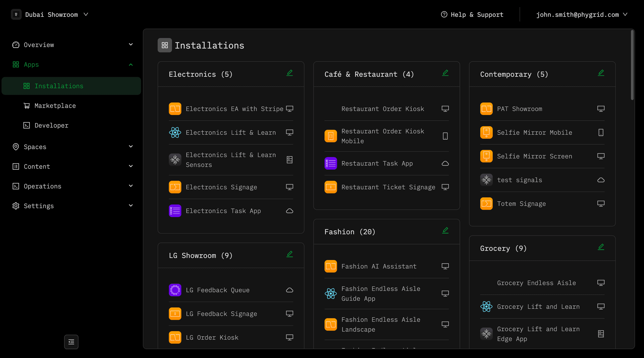The height and width of the screenshot is (358, 644).
Task: Collapse the sidebar with the bottom toggle button
Action: [71, 342]
